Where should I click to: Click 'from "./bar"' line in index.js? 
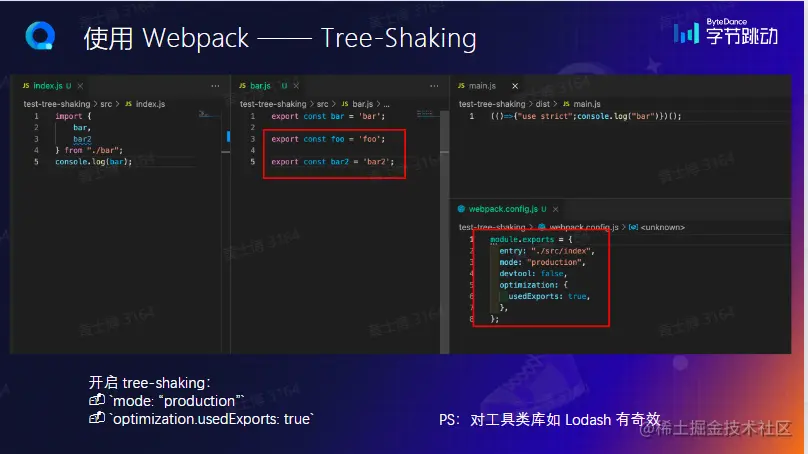pyautogui.click(x=89, y=150)
